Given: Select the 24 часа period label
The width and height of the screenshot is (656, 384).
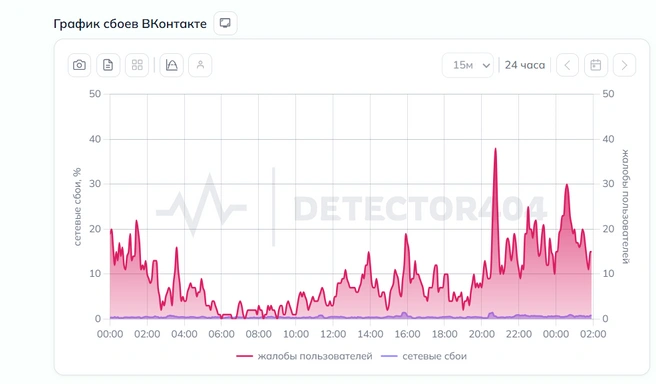Looking at the screenshot, I should [x=525, y=65].
